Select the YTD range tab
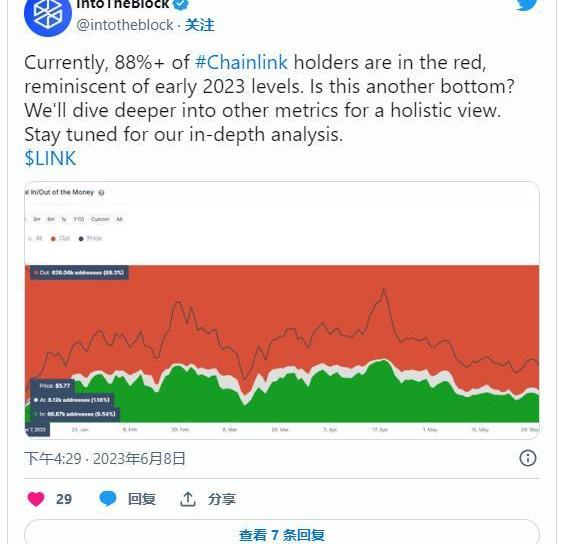 (x=79, y=219)
